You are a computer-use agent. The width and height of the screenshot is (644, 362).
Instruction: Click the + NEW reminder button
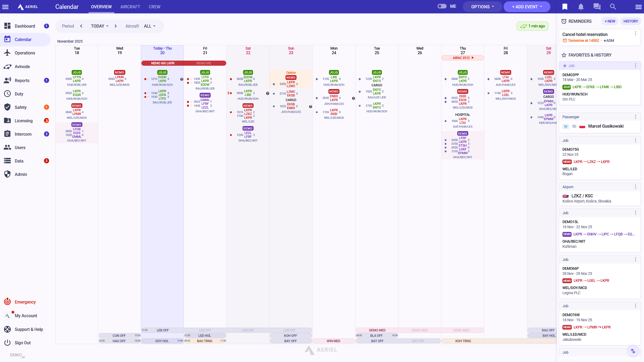pyautogui.click(x=610, y=21)
